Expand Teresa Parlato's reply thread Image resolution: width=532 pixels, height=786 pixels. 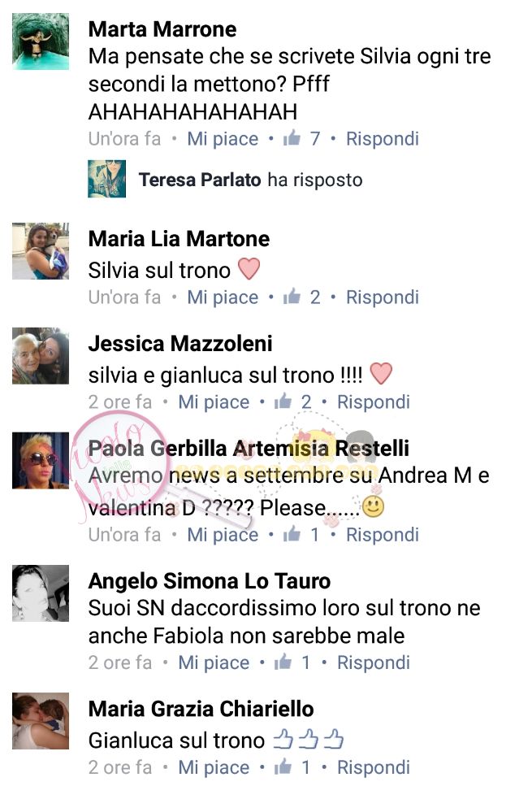pos(250,180)
